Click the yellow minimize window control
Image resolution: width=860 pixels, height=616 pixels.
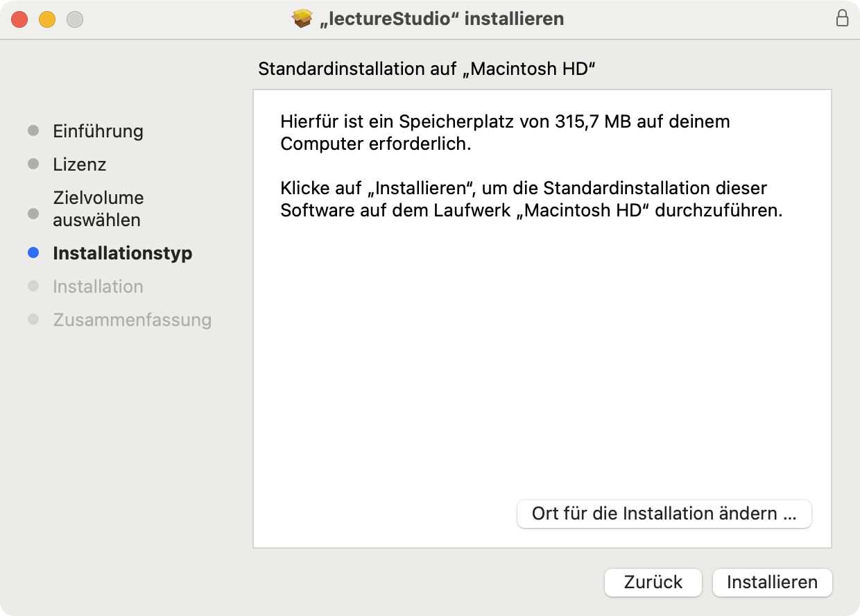pyautogui.click(x=46, y=19)
